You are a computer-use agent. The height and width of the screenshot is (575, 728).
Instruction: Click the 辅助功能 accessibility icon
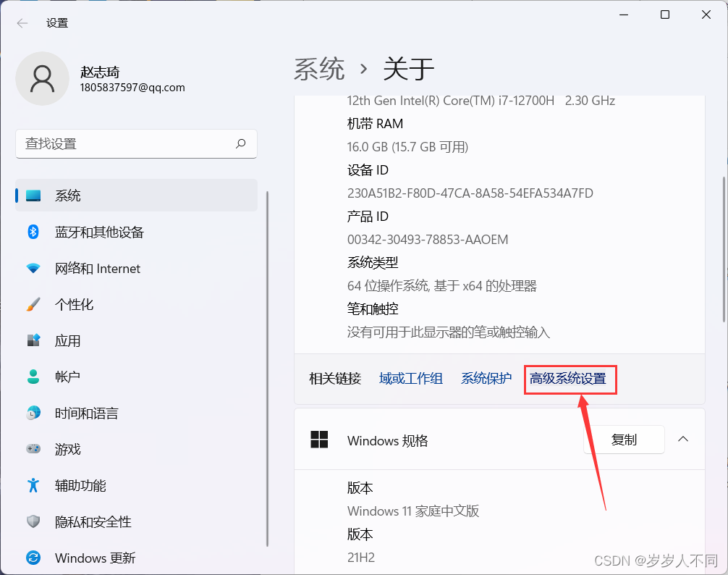(x=33, y=485)
